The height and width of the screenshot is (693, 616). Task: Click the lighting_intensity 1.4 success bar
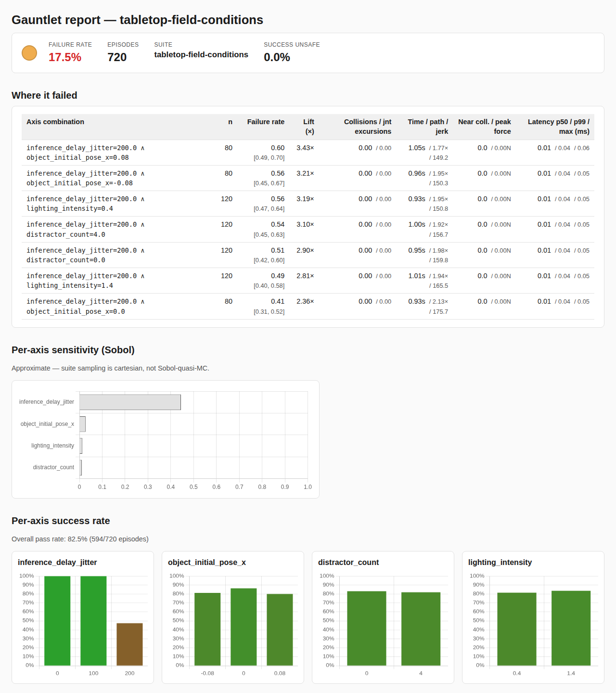pyautogui.click(x=571, y=629)
